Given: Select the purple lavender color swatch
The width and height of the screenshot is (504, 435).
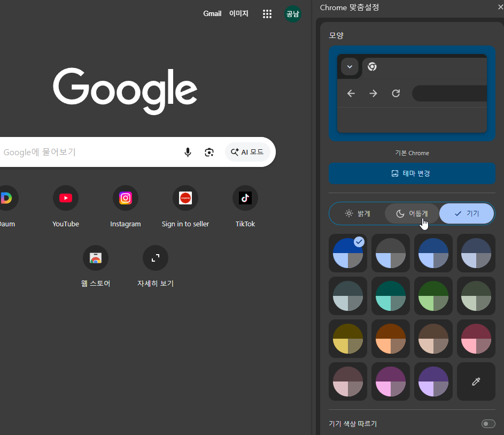Looking at the screenshot, I should (x=433, y=381).
